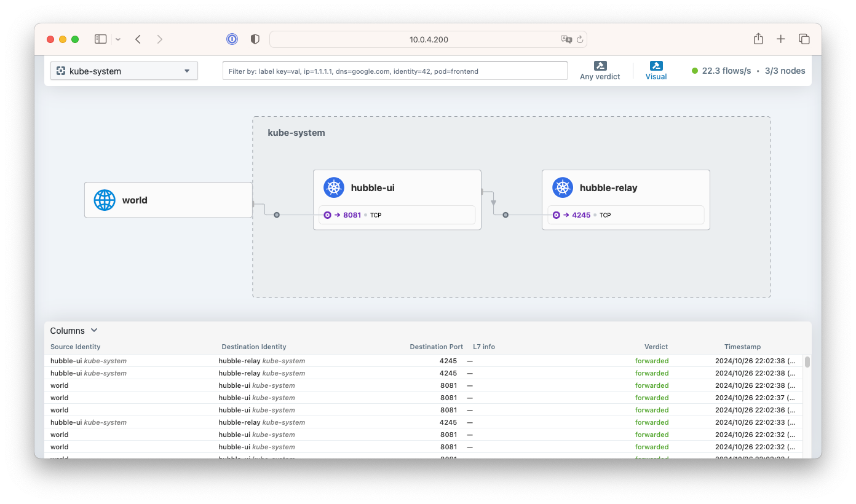The width and height of the screenshot is (856, 504).
Task: Go forward to next page
Action: point(160,39)
